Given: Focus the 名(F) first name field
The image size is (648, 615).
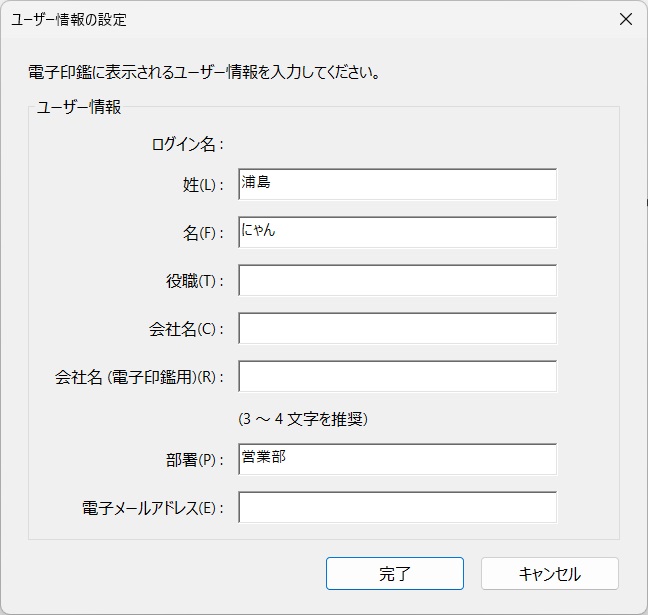Looking at the screenshot, I should point(397,232).
